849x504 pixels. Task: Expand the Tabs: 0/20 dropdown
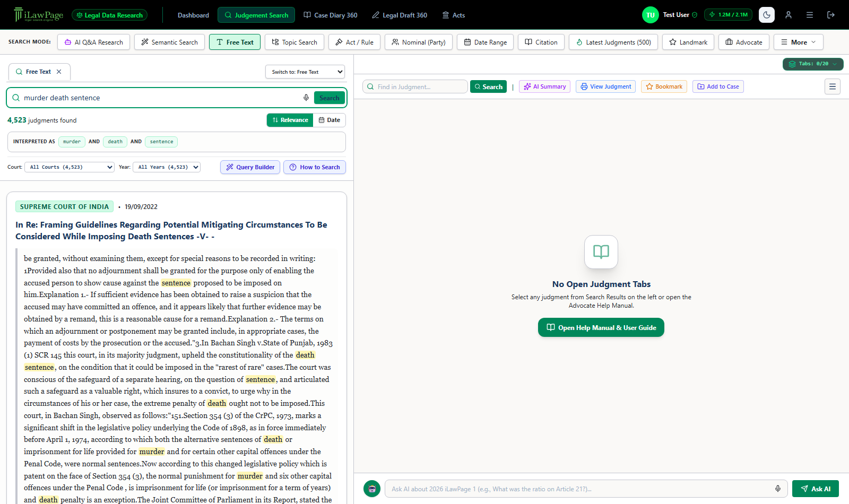813,64
